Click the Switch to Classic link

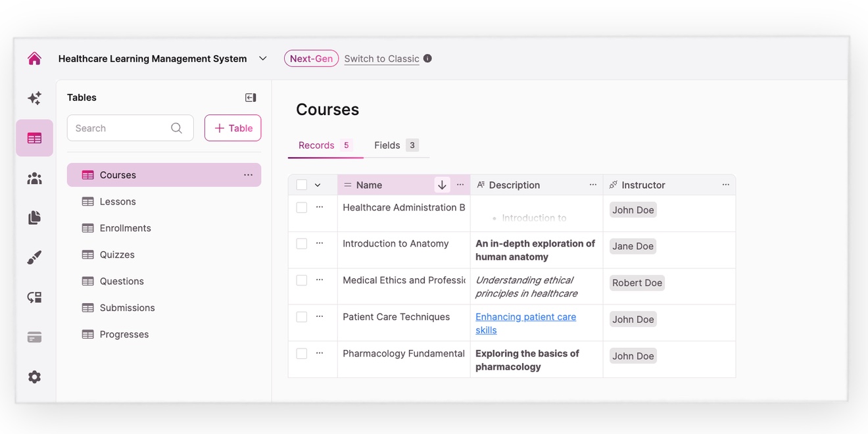[381, 59]
